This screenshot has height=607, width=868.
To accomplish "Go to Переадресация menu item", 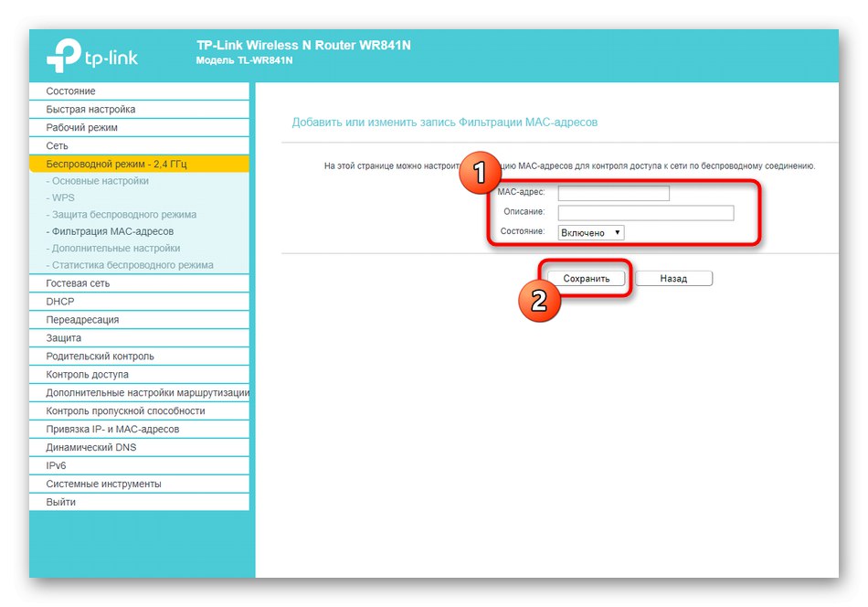I will coord(139,320).
